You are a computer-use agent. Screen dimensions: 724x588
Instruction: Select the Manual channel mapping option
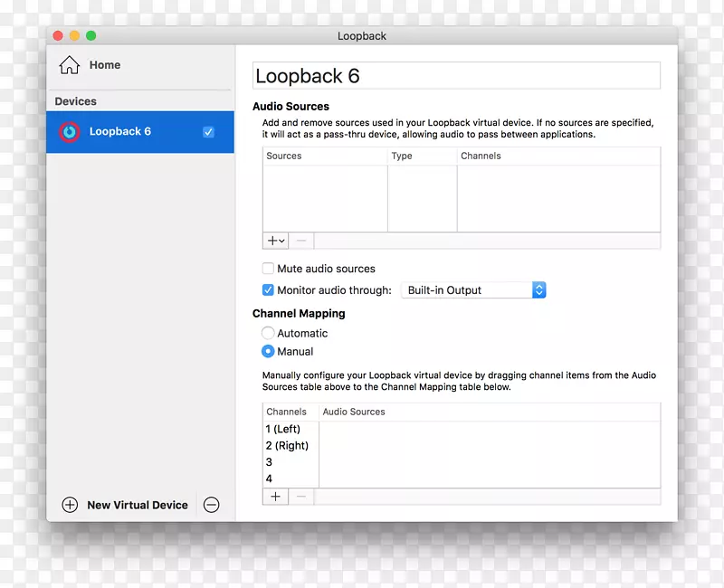coord(268,351)
